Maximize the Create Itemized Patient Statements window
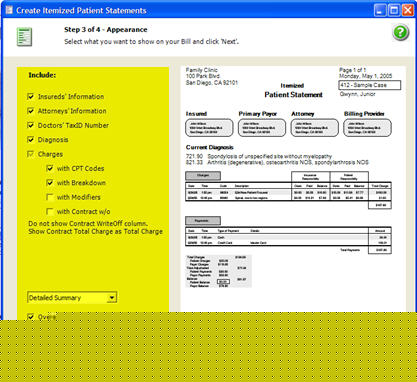This screenshot has width=417, height=382. 394,10
